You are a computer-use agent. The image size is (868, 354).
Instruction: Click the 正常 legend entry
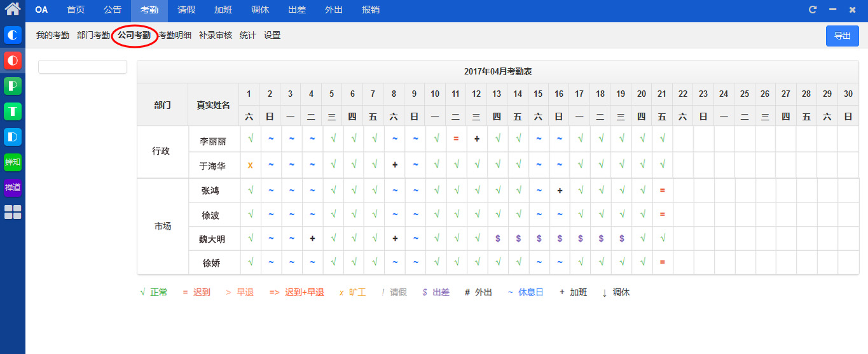(154, 292)
